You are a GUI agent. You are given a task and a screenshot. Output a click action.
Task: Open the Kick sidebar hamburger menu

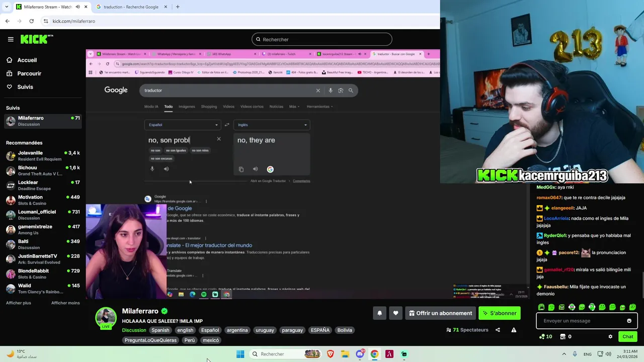[11, 39]
